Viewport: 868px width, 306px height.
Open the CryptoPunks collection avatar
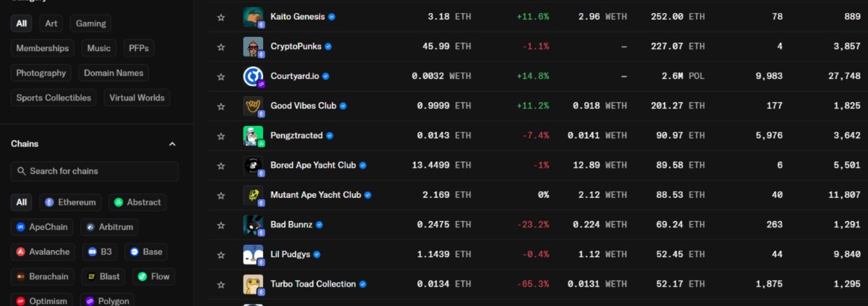[x=254, y=47]
